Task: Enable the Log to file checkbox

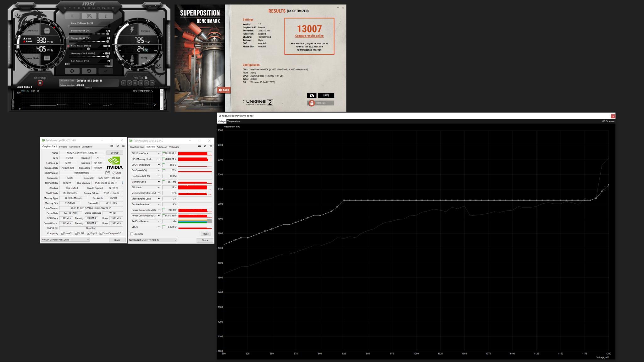Action: [x=132, y=234]
